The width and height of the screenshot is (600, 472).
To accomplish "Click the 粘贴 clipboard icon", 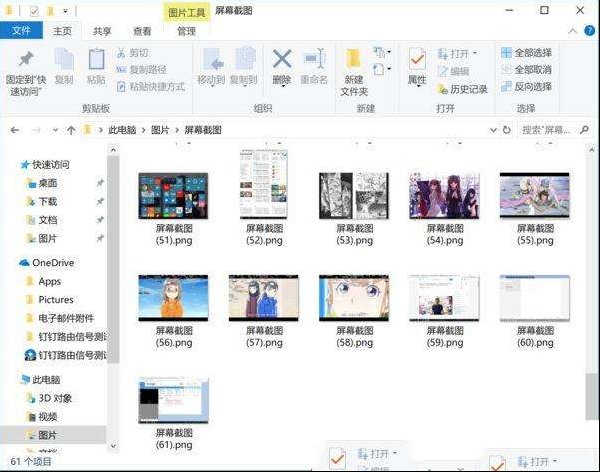I will [96, 60].
